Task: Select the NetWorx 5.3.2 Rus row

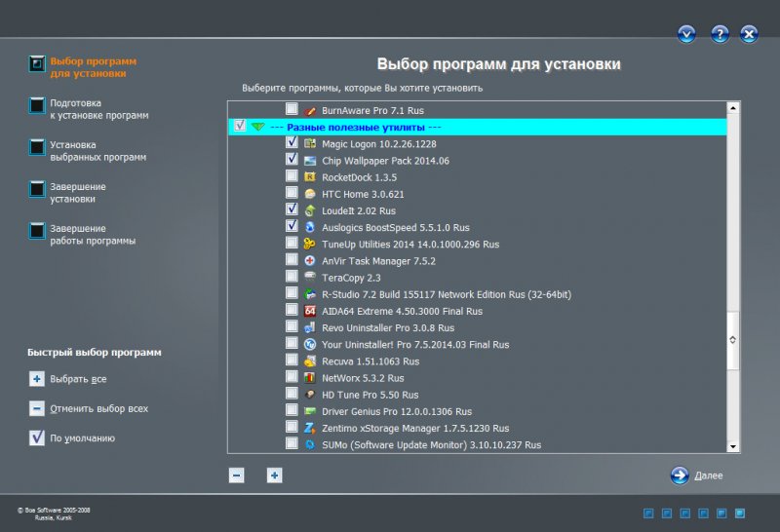Action: coord(477,378)
